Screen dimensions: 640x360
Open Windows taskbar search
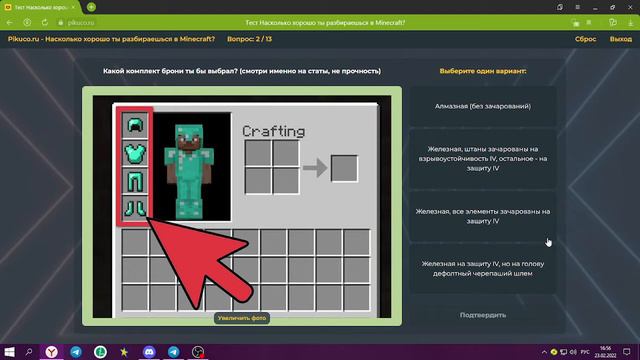[29, 352]
